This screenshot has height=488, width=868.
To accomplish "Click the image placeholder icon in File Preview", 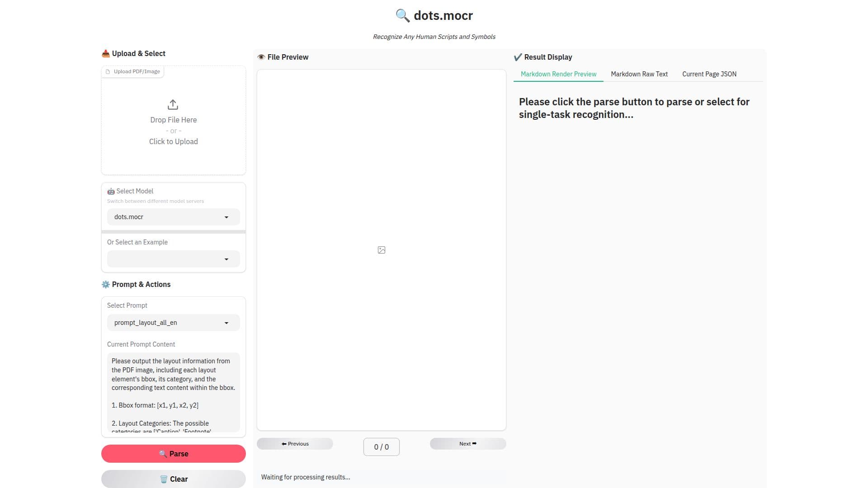I will point(382,250).
